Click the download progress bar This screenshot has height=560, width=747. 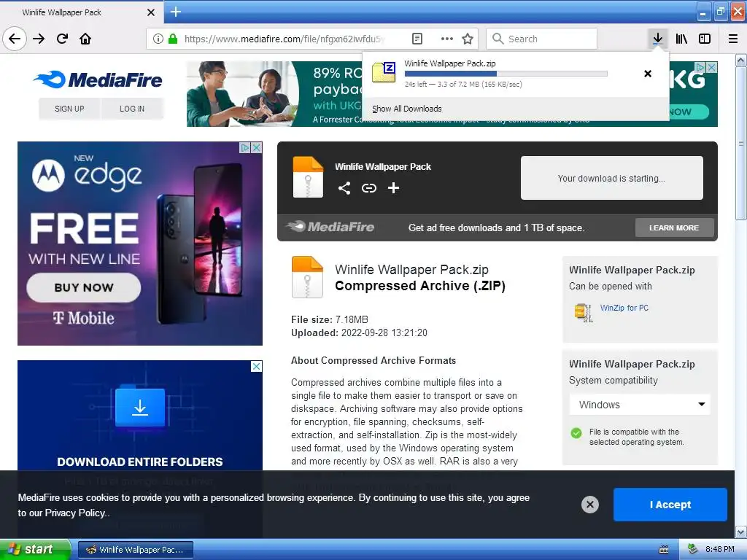[x=506, y=74]
